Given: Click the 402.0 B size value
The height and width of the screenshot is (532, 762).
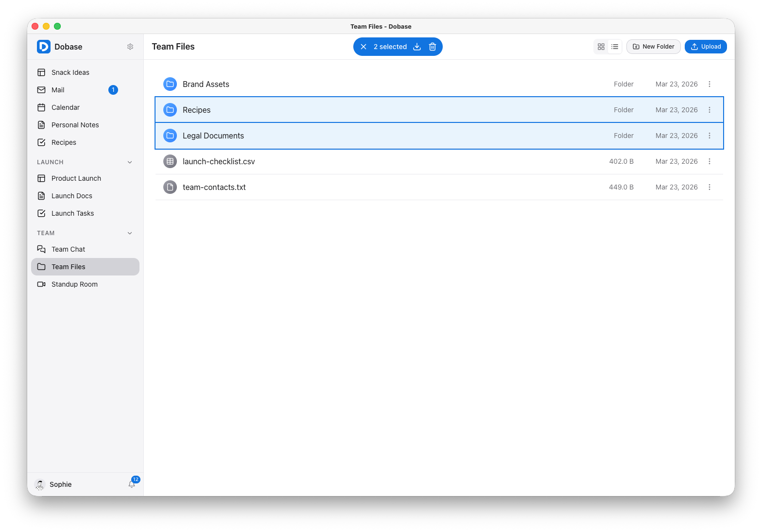Looking at the screenshot, I should coord(621,161).
